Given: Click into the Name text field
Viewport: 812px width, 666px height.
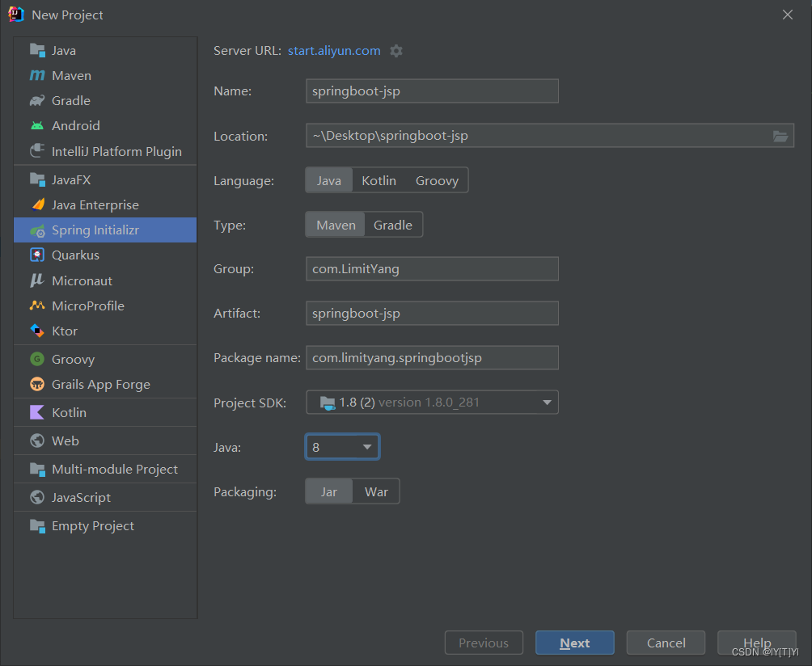Looking at the screenshot, I should (x=433, y=91).
